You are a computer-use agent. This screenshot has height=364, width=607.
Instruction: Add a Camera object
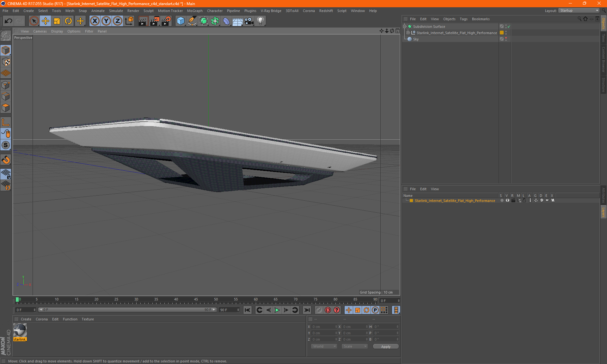[x=249, y=21]
